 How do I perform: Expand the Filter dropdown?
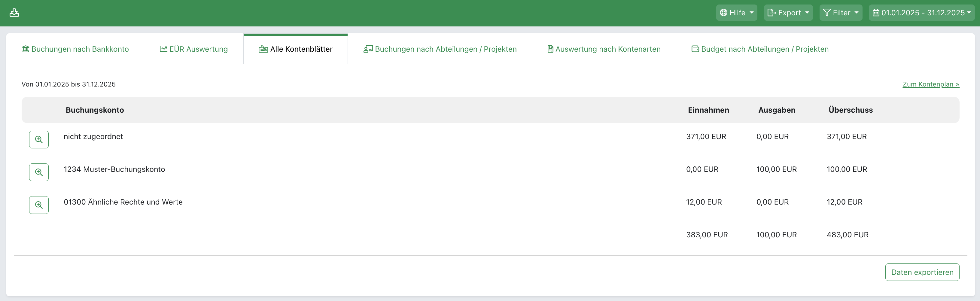pyautogui.click(x=840, y=13)
